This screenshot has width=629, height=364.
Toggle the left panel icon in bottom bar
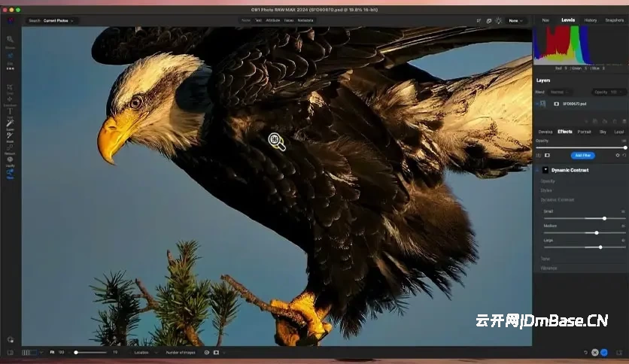click(x=11, y=353)
